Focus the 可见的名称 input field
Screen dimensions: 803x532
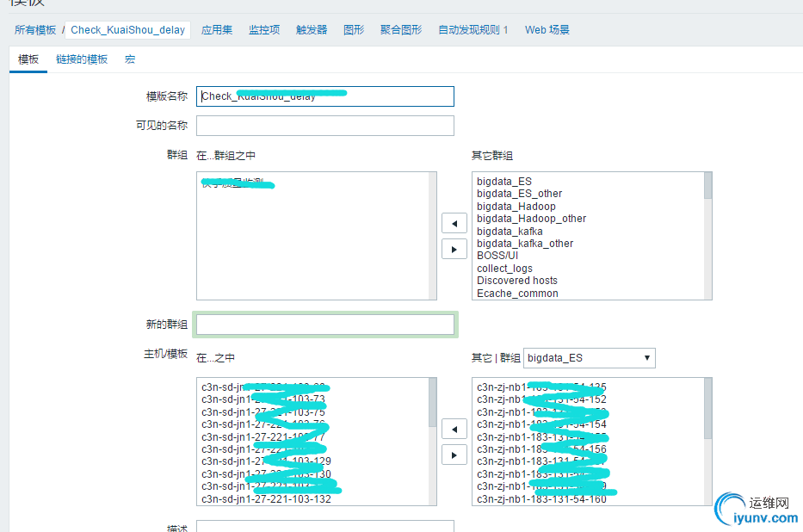click(325, 126)
